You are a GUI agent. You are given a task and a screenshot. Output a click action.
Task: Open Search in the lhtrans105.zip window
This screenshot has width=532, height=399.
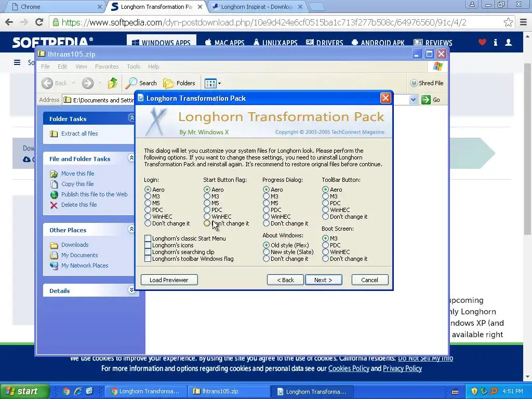click(141, 83)
